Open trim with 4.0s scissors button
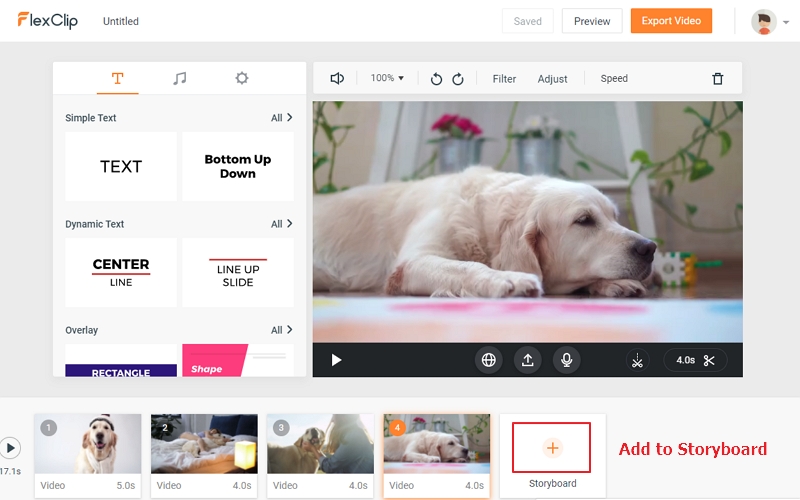This screenshot has height=500, width=800. 695,360
